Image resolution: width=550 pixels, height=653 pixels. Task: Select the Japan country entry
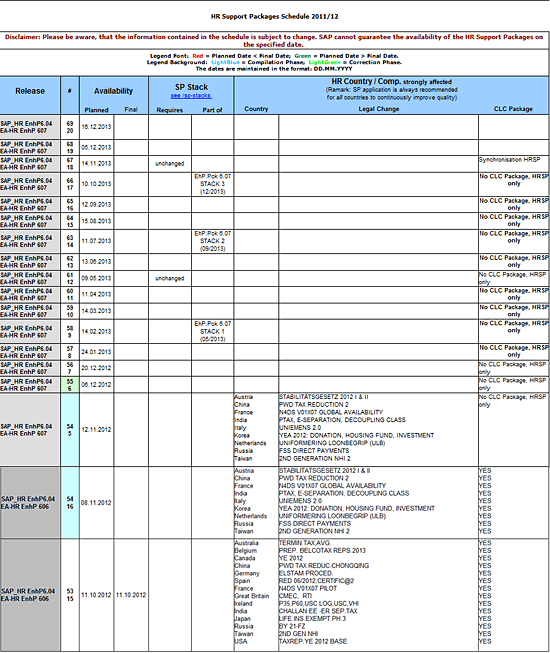click(242, 619)
